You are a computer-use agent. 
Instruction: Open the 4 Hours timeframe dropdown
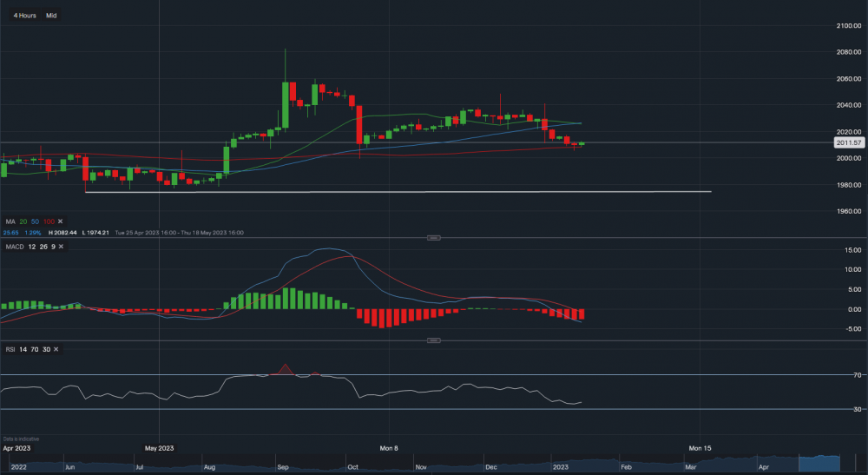click(x=24, y=16)
